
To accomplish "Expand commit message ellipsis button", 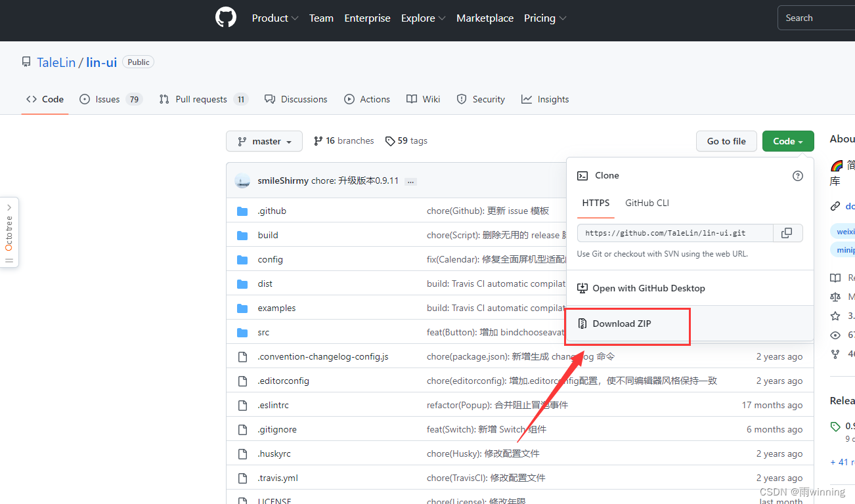I will [411, 181].
